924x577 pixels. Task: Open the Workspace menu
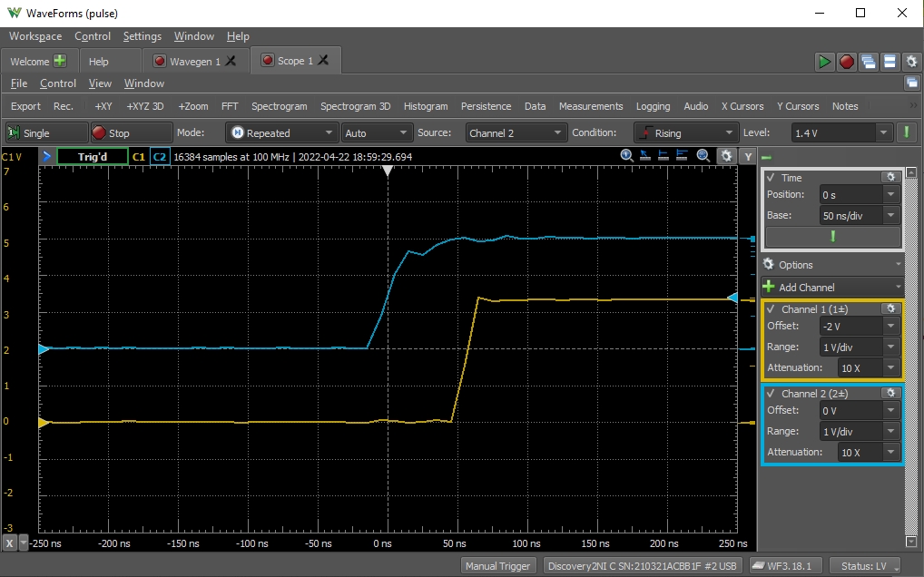point(35,36)
